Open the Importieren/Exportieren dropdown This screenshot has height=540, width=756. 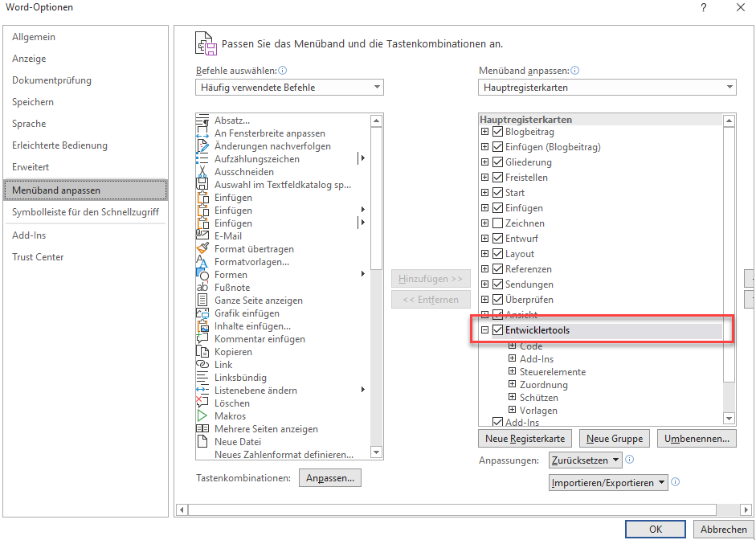pyautogui.click(x=608, y=483)
